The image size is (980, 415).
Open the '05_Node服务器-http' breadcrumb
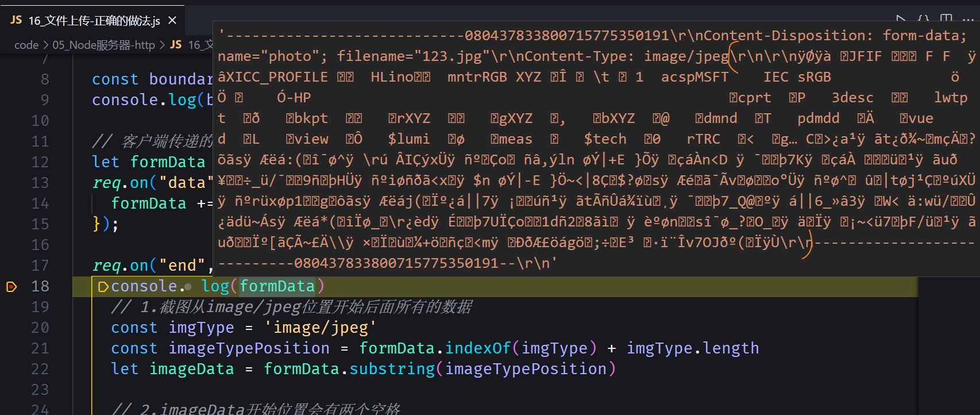click(x=103, y=45)
